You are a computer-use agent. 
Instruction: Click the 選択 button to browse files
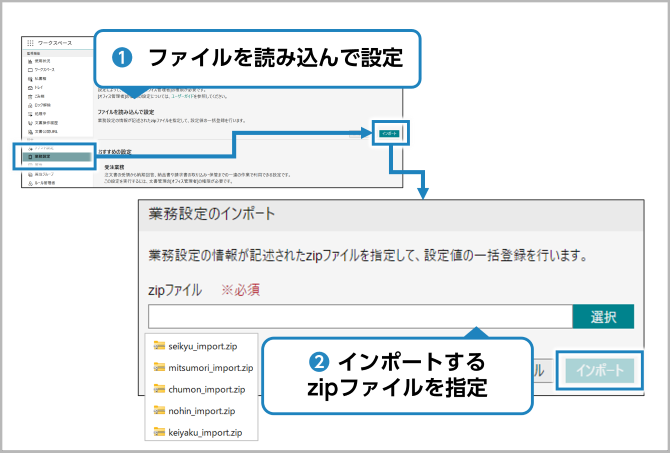tap(603, 317)
